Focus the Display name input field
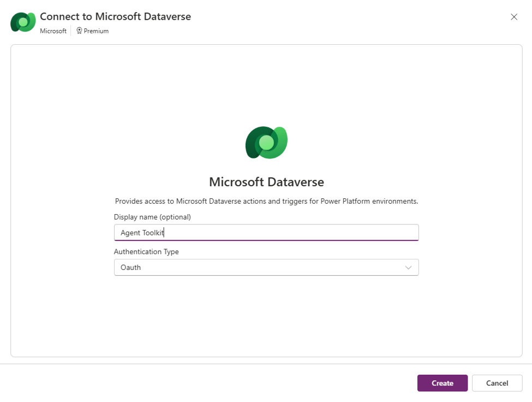532x402 pixels. 266,233
